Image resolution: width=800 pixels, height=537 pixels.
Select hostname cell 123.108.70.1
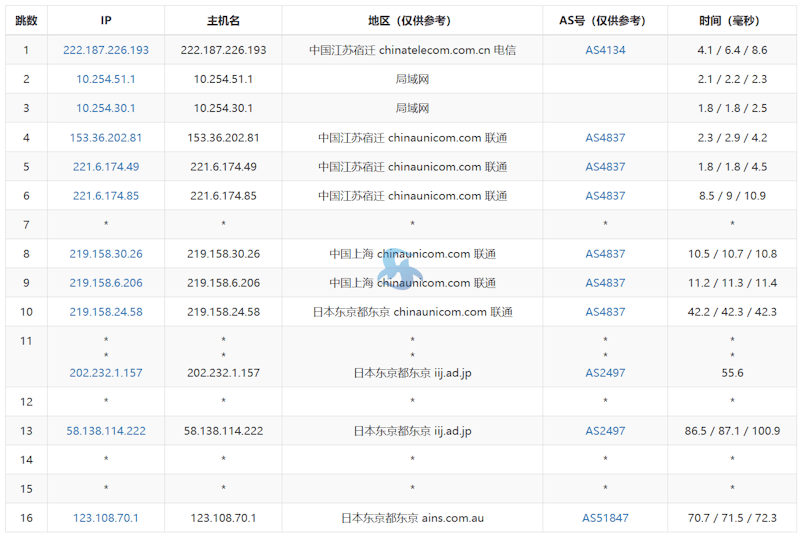223,518
